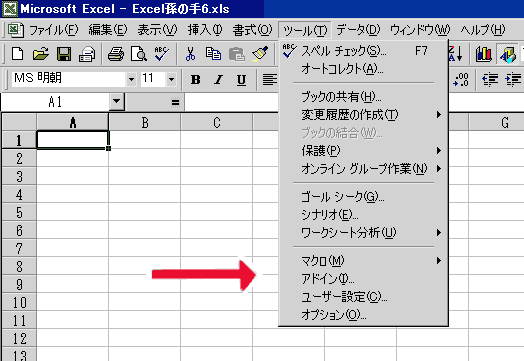Select row 10 header

pos(19,303)
